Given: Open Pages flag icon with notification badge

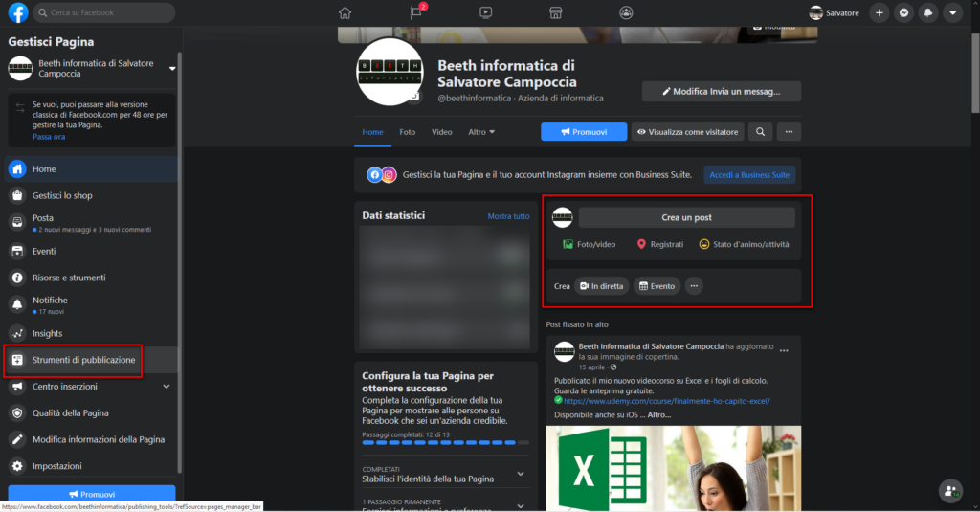Looking at the screenshot, I should click(416, 12).
